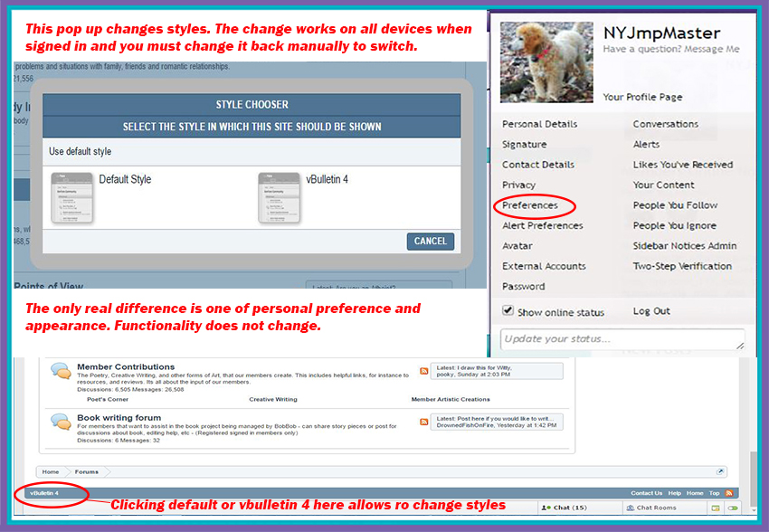The height and width of the screenshot is (532, 769).
Task: Click the Chat Rooms icon in chat bar
Action: point(631,508)
